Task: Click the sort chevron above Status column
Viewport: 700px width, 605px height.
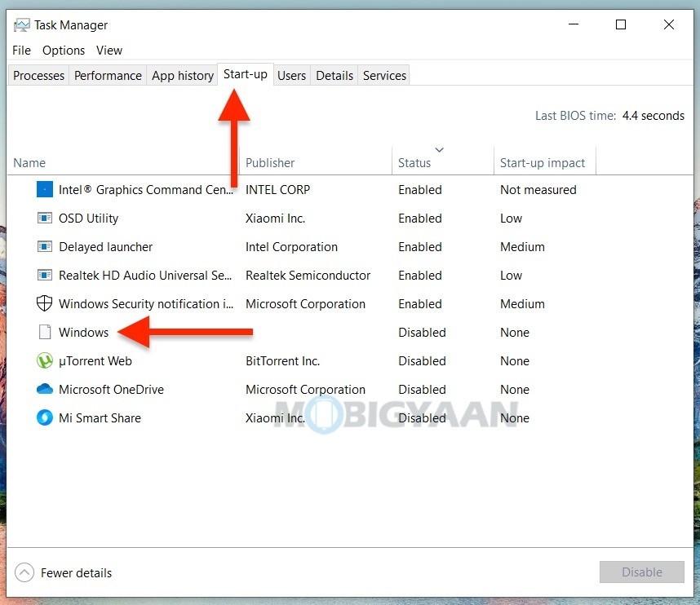Action: tap(439, 150)
